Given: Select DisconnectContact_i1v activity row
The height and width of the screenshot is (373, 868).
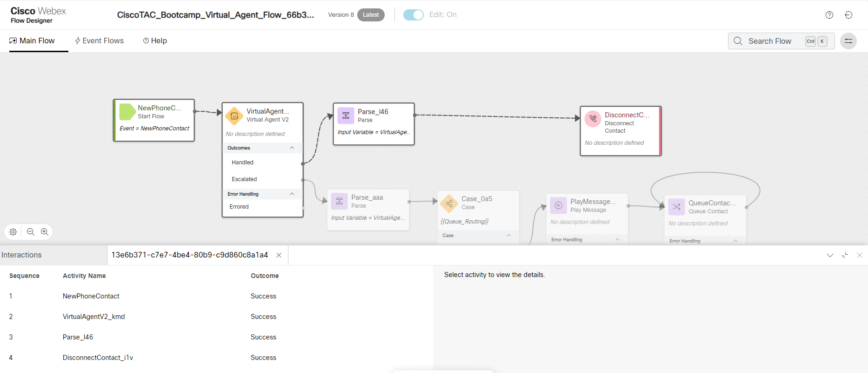Looking at the screenshot, I should [x=216, y=358].
